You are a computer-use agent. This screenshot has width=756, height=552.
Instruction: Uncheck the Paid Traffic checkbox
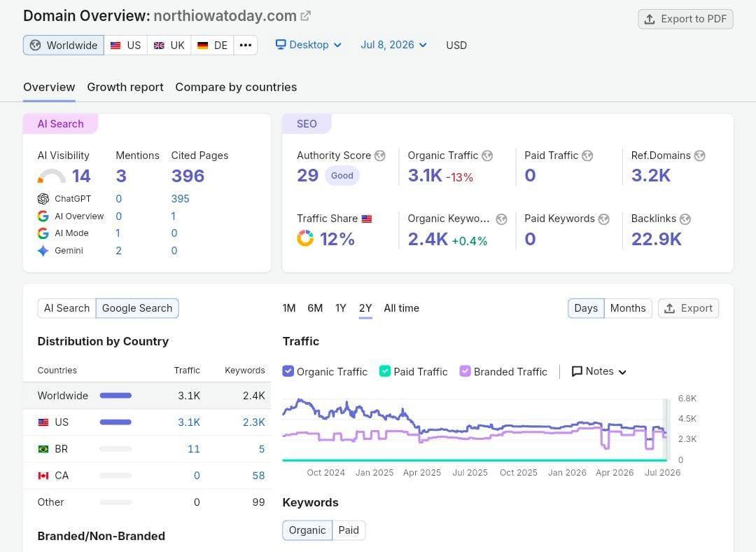[385, 371]
